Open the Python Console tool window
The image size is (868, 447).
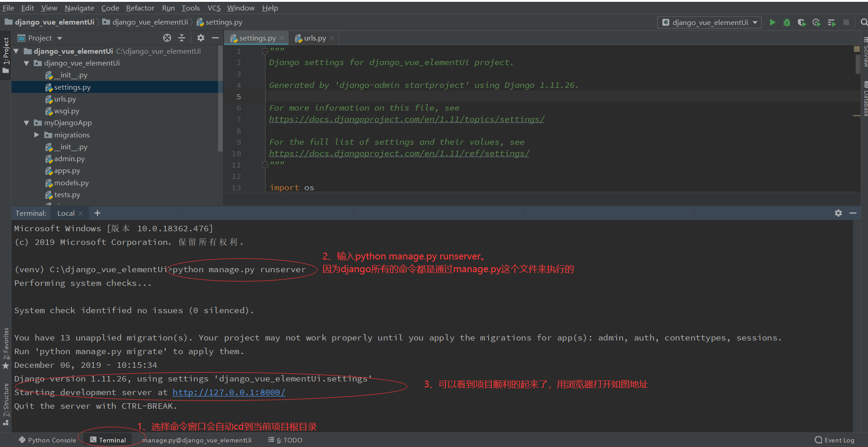[47, 440]
